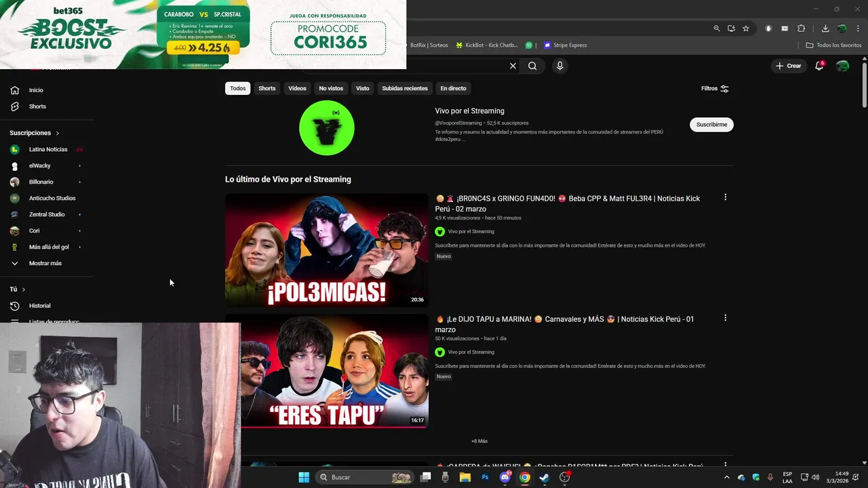
Task: Click the Vivo por el Streaming channel title
Action: (x=469, y=110)
